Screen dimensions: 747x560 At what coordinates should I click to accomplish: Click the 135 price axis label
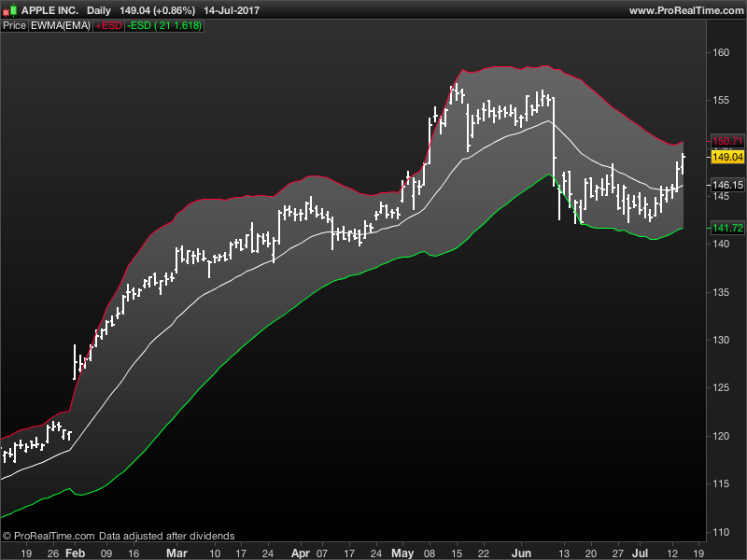(x=721, y=292)
